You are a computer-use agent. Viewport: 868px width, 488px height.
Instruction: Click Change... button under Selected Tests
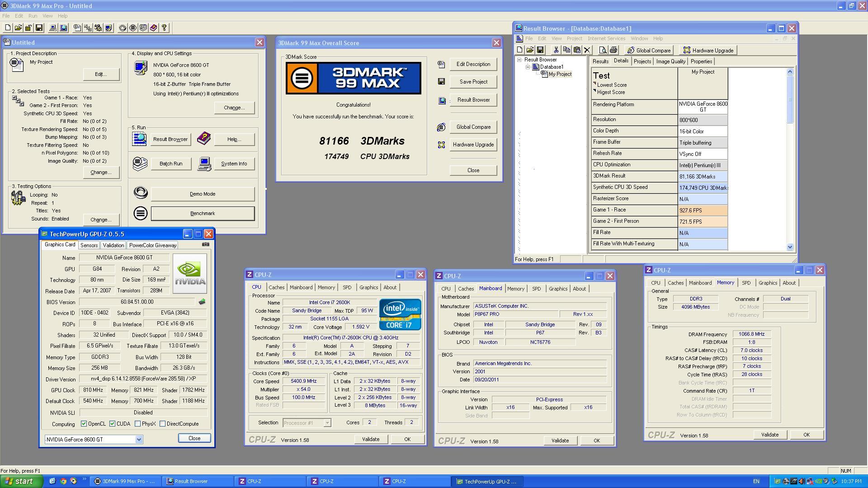tap(101, 172)
